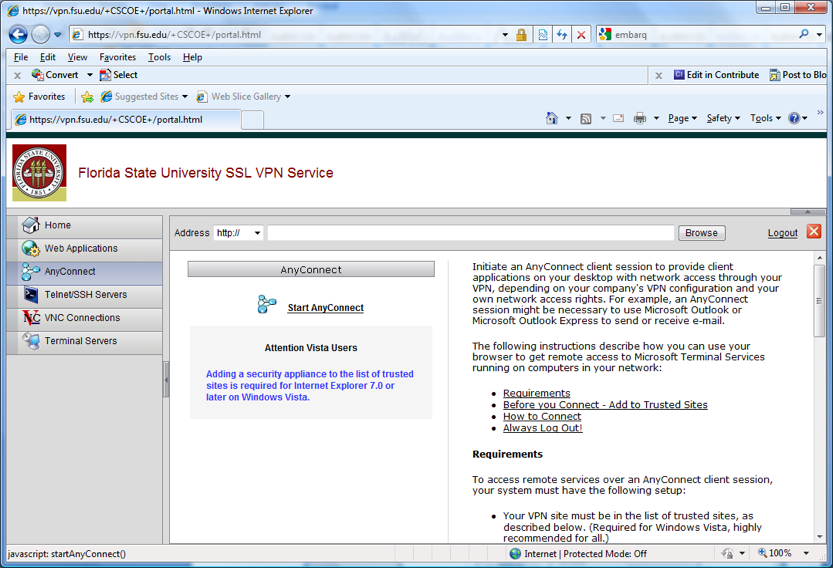Click the Read Mail envelope icon
This screenshot has width=833, height=568.
pos(618,118)
